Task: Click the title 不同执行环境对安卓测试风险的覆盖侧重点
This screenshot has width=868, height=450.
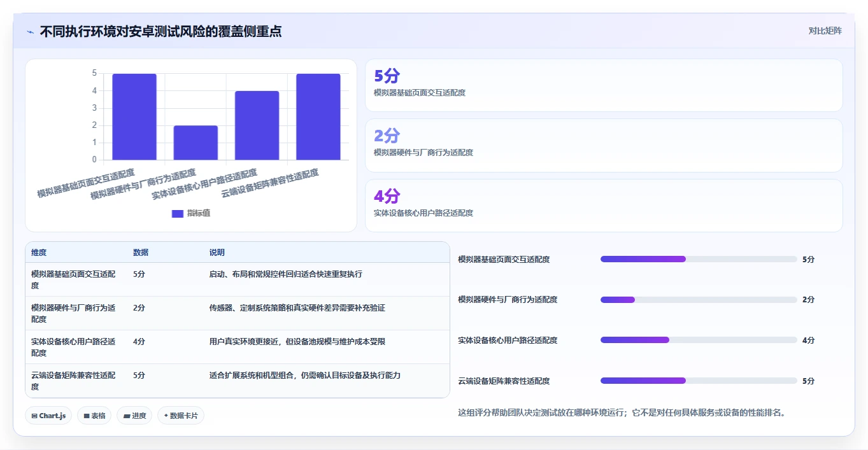Action: coord(161,31)
